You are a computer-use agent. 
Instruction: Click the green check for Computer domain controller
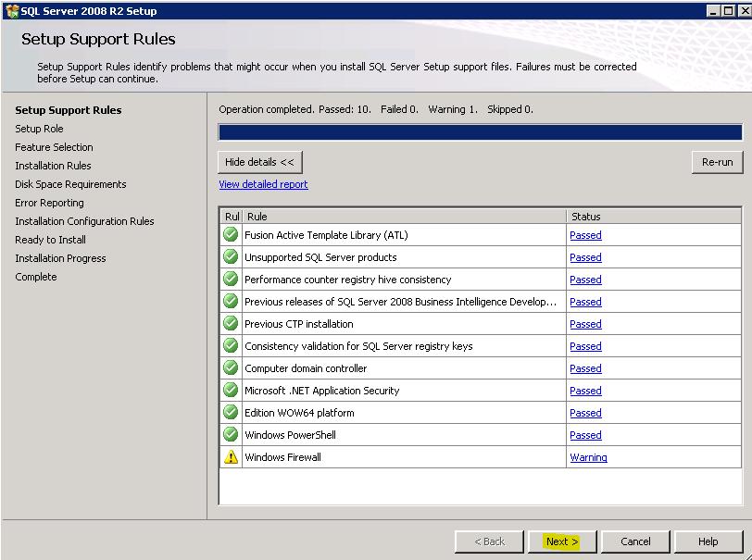point(231,368)
